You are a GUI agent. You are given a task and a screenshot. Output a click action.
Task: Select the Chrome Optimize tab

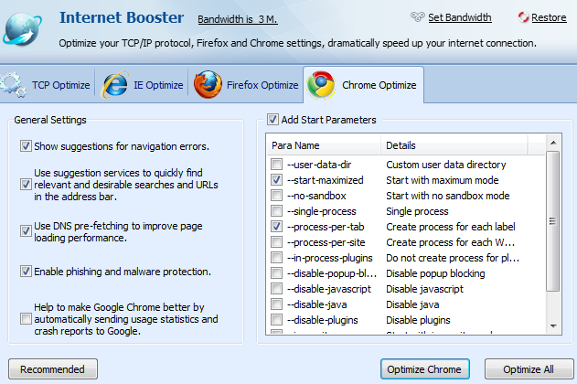[364, 85]
